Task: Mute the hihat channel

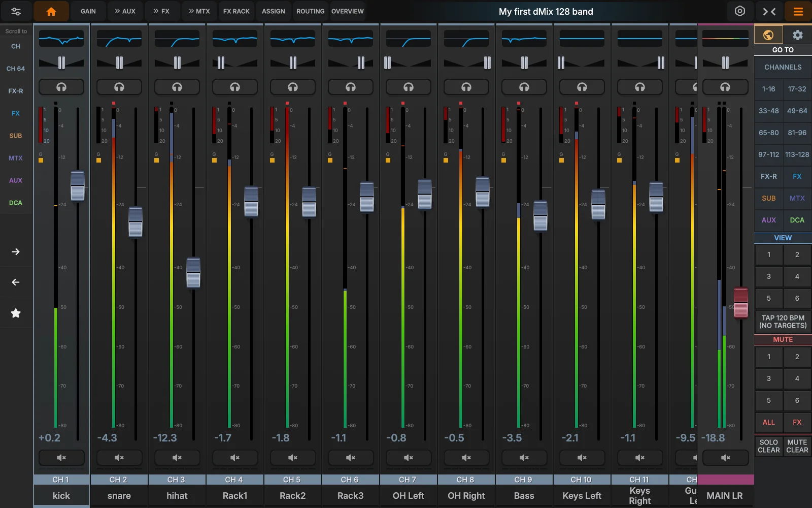Action: click(x=177, y=458)
